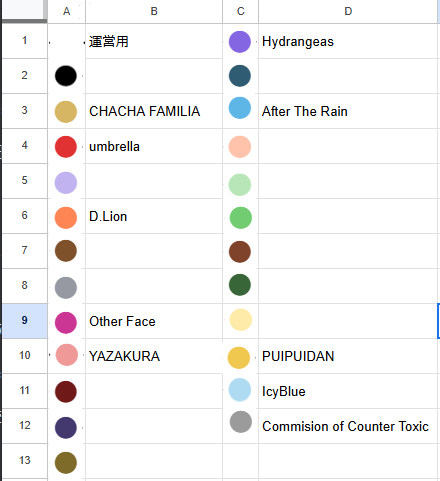
Task: Select the gold circle beside CHACHA FAMILIA
Action: 66,112
